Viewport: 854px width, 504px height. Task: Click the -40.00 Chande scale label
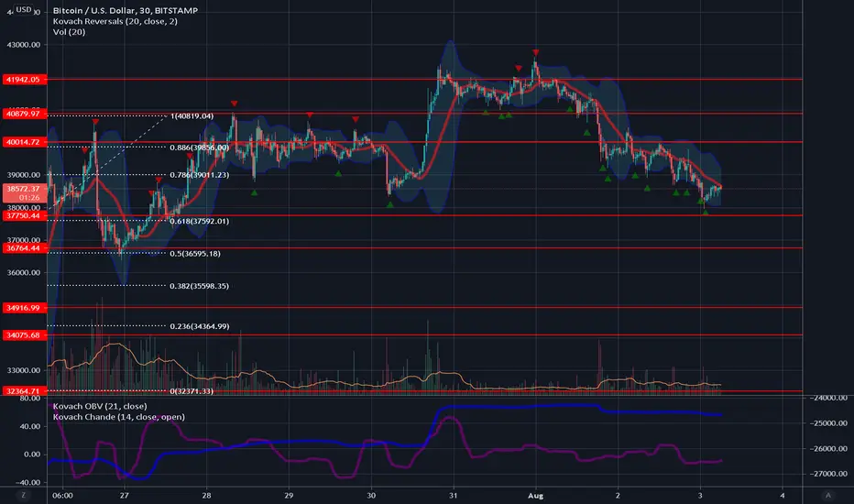point(29,482)
